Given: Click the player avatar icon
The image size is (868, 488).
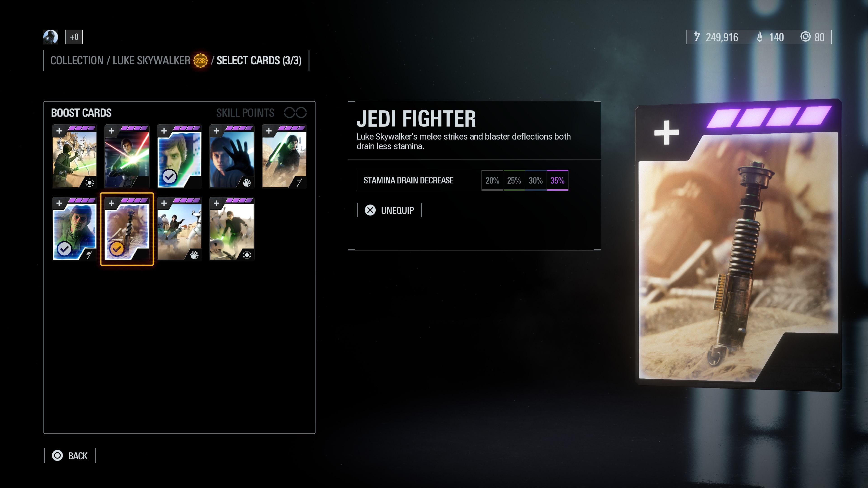Looking at the screenshot, I should 51,37.
